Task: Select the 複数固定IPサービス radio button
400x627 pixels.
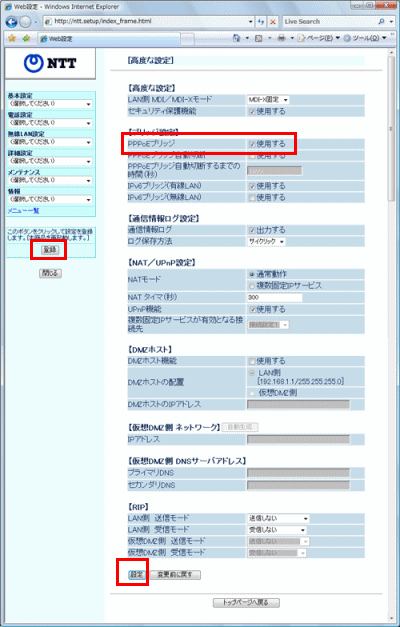Action: pos(252,286)
